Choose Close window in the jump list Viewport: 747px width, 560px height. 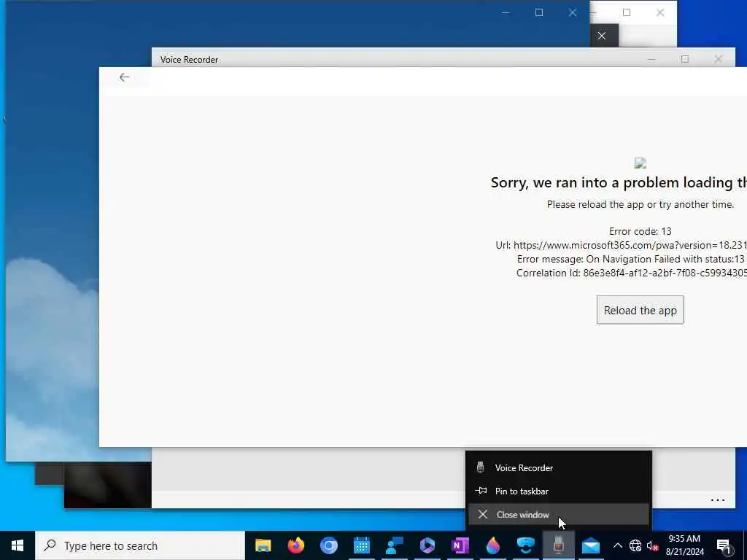(x=558, y=514)
